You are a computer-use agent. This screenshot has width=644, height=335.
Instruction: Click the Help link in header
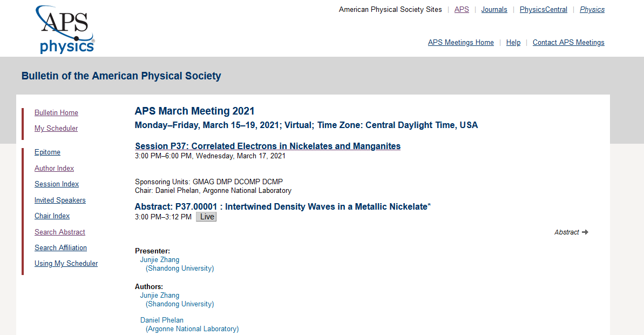click(513, 43)
